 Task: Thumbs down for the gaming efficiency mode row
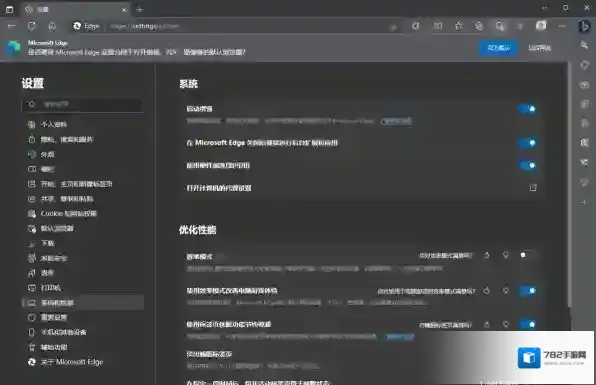point(506,291)
